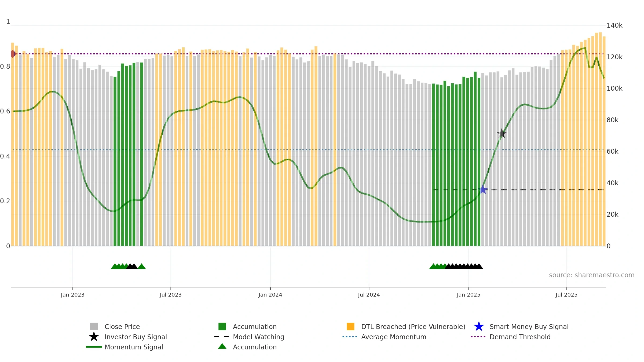Click the source: sharemaestro.com text

pyautogui.click(x=592, y=275)
